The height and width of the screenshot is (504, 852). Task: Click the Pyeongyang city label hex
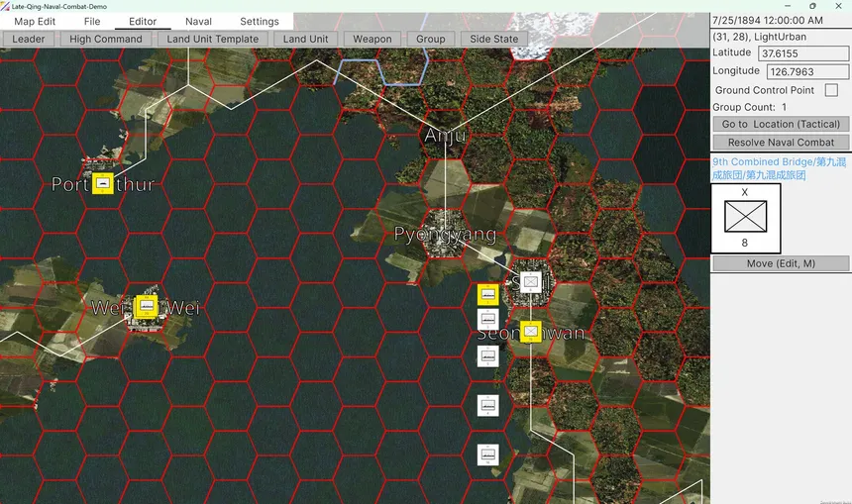tap(445, 234)
